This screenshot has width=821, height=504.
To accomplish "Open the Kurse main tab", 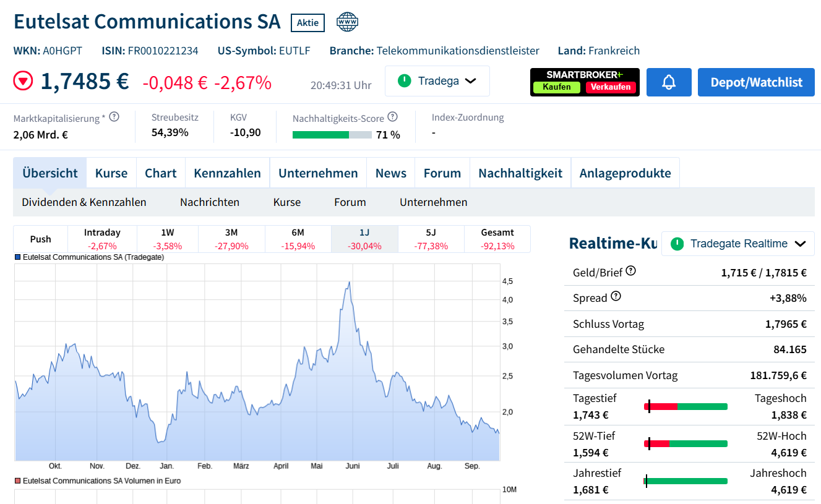I will click(111, 173).
